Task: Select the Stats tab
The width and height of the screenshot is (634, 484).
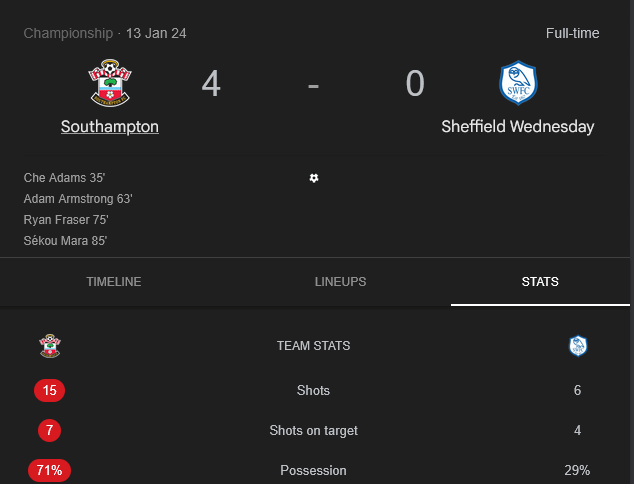Action: 540,282
